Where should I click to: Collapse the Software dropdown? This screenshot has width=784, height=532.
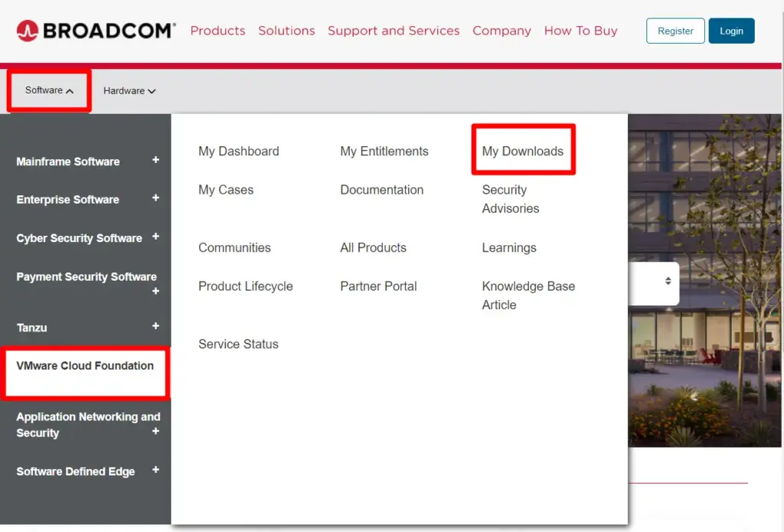tap(49, 90)
